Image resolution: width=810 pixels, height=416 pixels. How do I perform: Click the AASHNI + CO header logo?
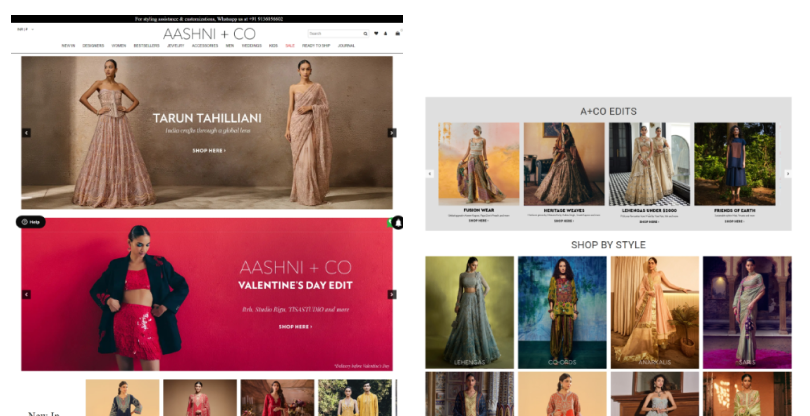pyautogui.click(x=209, y=34)
